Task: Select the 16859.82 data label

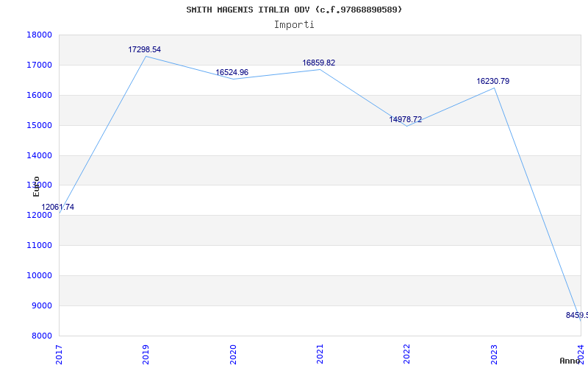Action: (x=319, y=63)
